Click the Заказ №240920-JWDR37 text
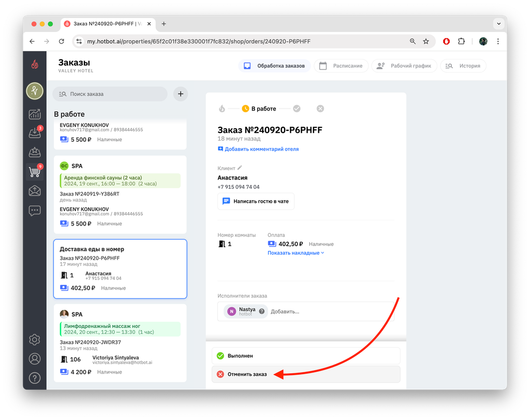 pyautogui.click(x=90, y=342)
